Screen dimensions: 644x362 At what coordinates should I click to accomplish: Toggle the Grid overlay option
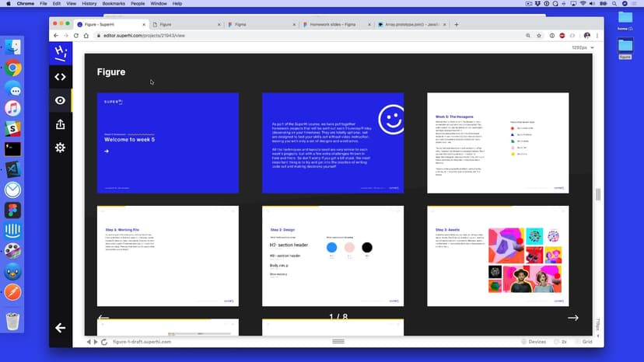pos(584,342)
